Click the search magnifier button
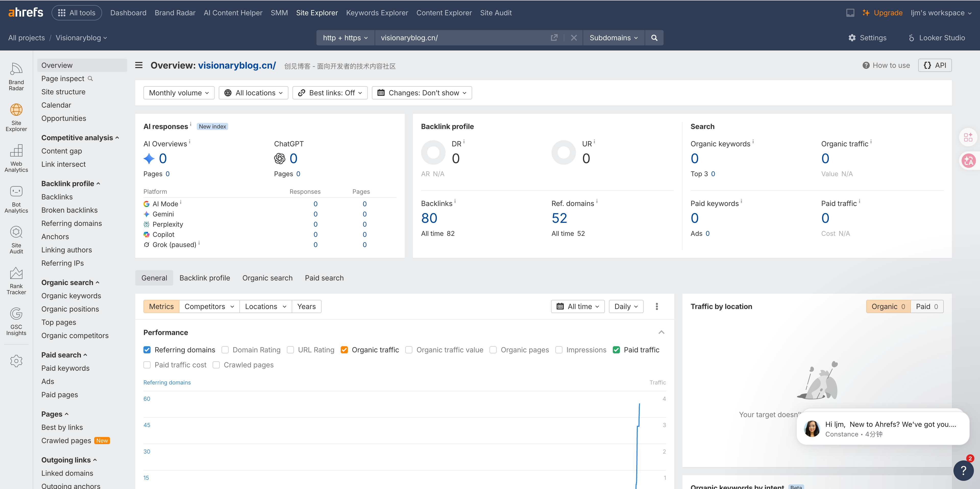This screenshot has height=489, width=980. click(654, 38)
